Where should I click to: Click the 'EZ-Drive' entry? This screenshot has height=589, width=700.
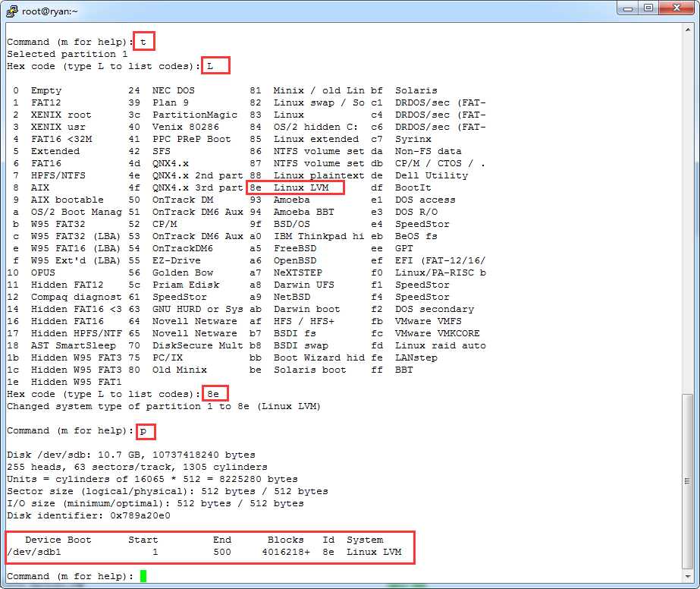177,260
